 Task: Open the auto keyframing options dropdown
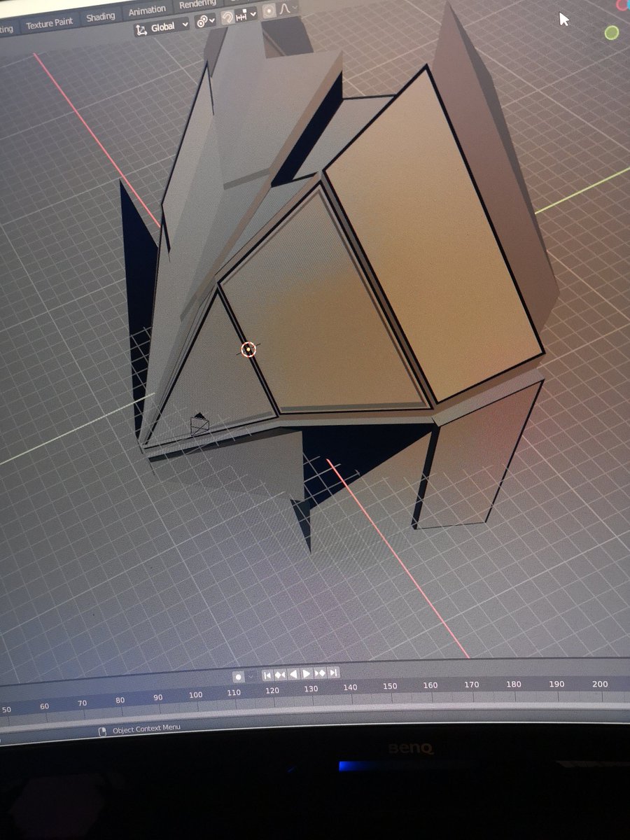(x=251, y=676)
